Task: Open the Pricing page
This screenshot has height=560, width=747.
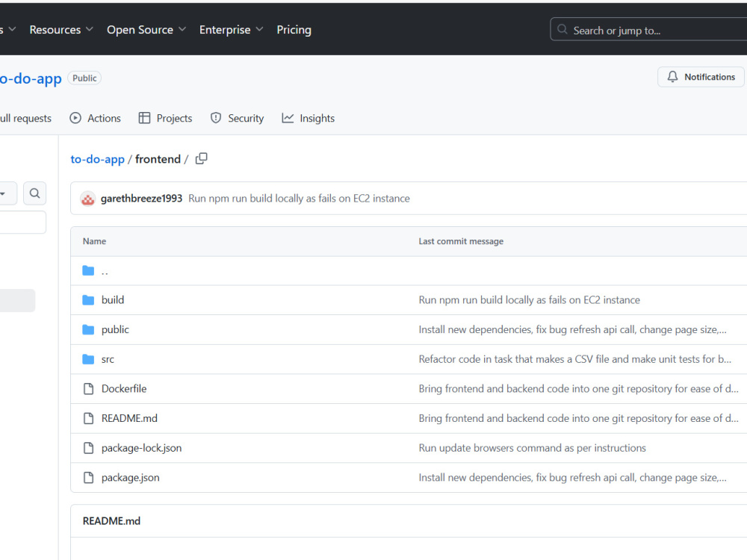Action: (x=294, y=30)
